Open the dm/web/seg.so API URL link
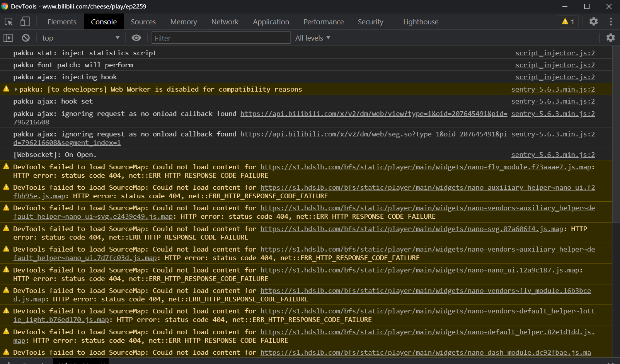This screenshot has height=364, width=620. click(x=373, y=134)
